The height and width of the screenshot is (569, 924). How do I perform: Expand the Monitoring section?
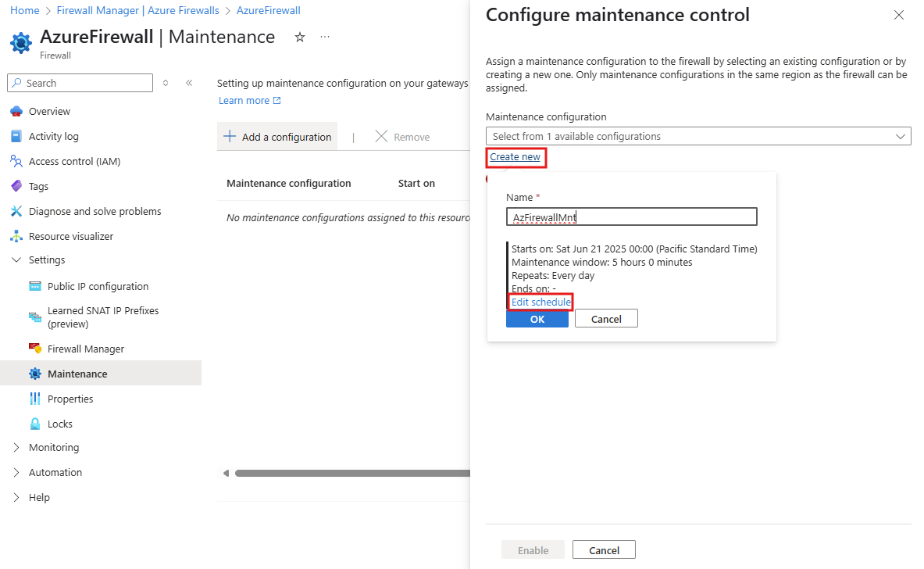tap(54, 447)
